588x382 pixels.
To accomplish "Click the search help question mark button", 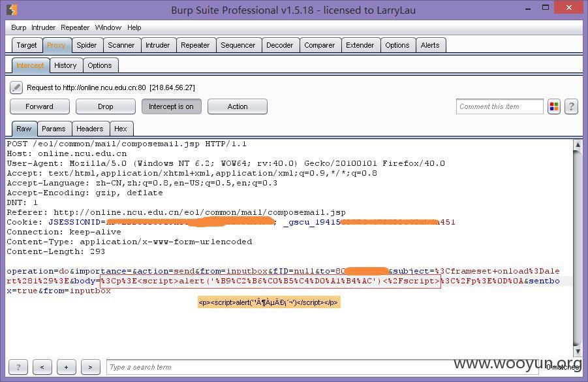I will (x=18, y=367).
